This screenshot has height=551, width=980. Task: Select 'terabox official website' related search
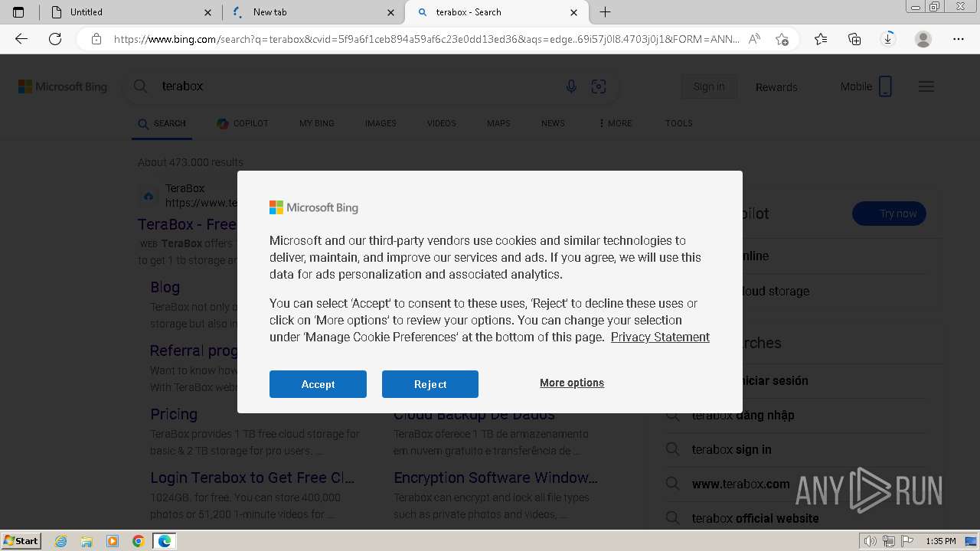pyautogui.click(x=755, y=518)
